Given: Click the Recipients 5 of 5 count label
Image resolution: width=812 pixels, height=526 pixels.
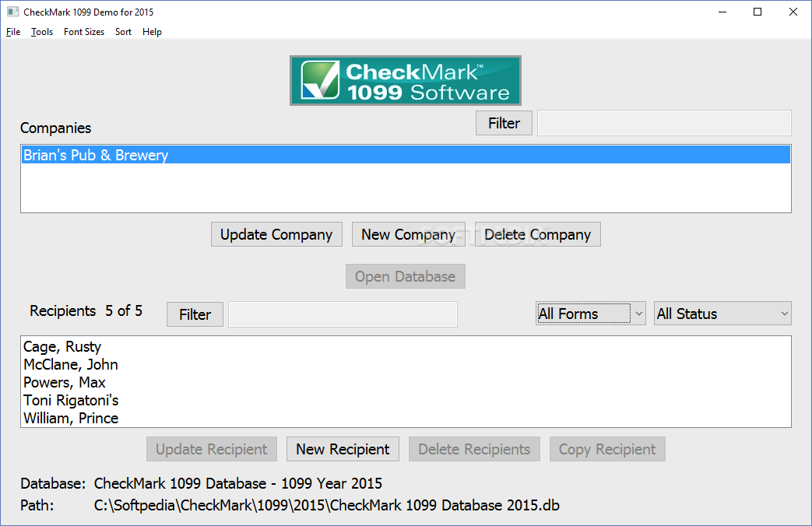Looking at the screenshot, I should (x=86, y=310).
